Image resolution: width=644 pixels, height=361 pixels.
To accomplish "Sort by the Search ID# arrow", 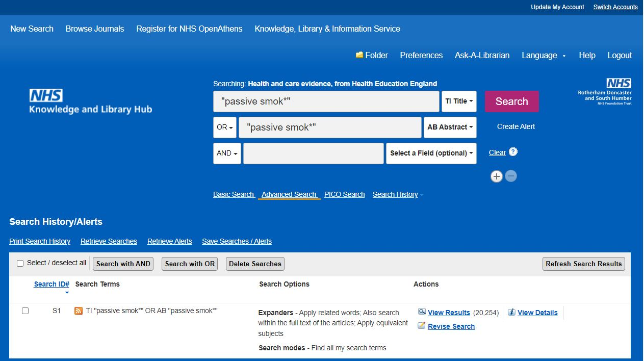I will 67,293.
